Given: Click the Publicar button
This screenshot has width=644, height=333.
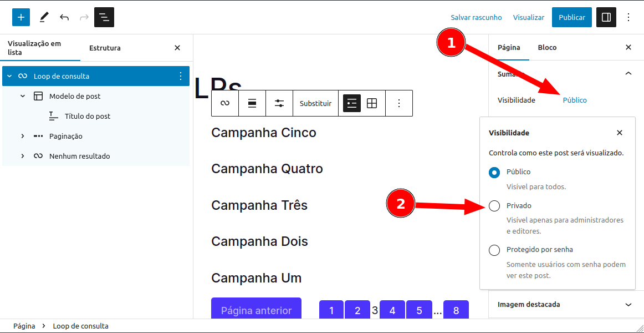Looking at the screenshot, I should coord(572,17).
